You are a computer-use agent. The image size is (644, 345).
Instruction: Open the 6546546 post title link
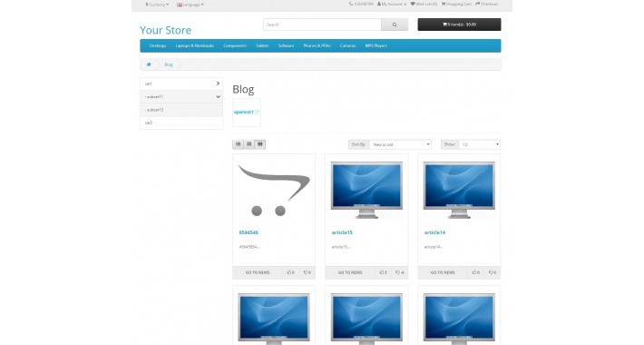(x=249, y=232)
